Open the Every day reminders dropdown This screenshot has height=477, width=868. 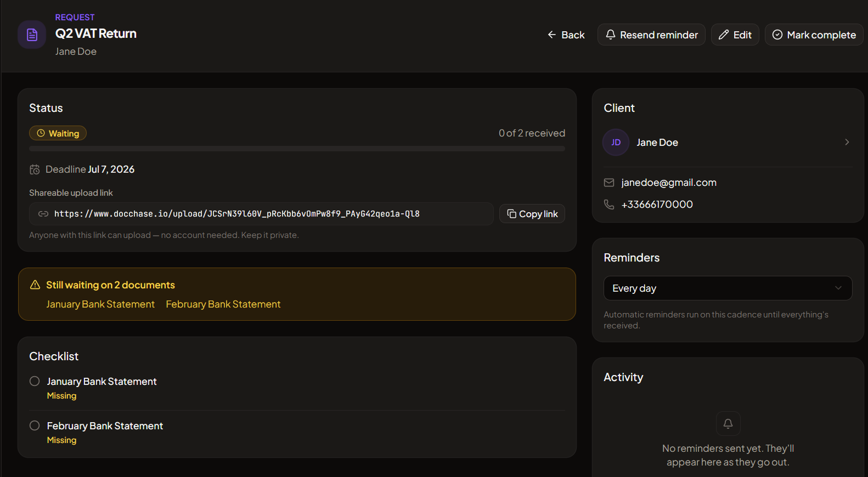click(728, 288)
